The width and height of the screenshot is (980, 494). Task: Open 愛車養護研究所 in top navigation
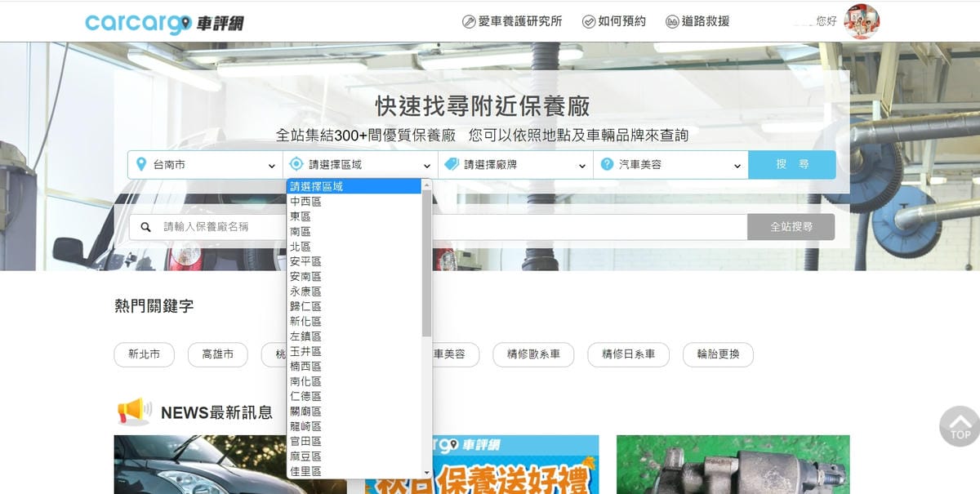512,21
